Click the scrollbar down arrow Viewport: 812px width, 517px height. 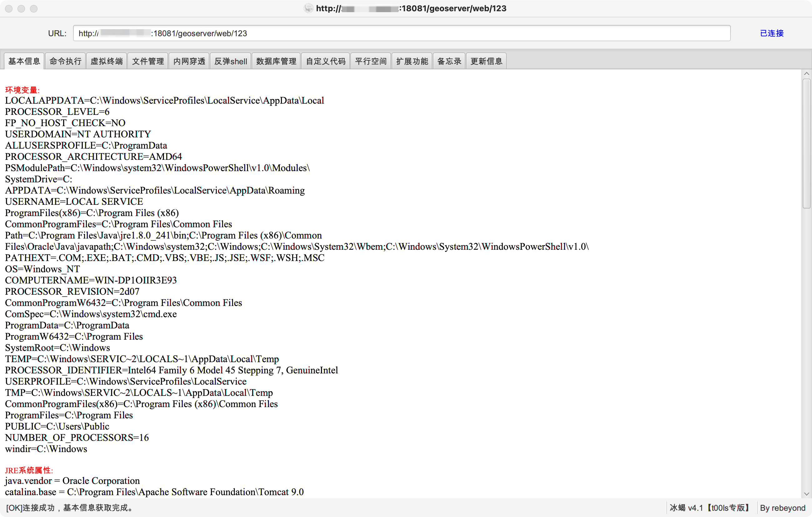pos(806,494)
